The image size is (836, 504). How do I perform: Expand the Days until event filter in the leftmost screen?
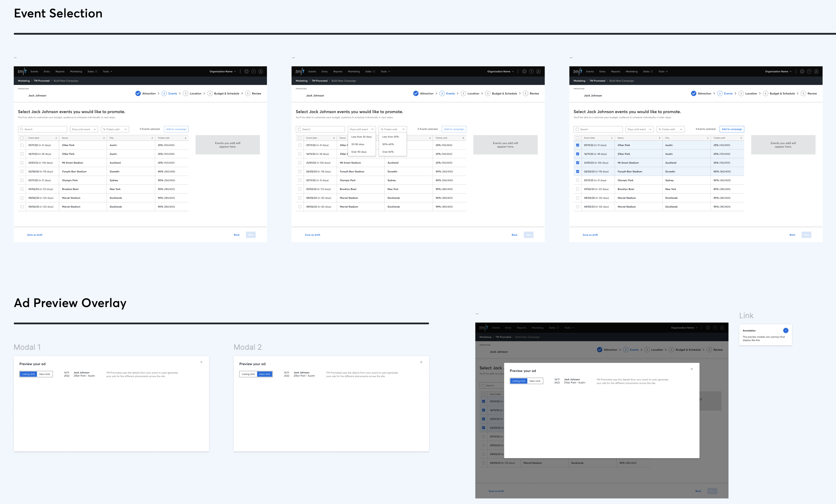pyautogui.click(x=84, y=129)
